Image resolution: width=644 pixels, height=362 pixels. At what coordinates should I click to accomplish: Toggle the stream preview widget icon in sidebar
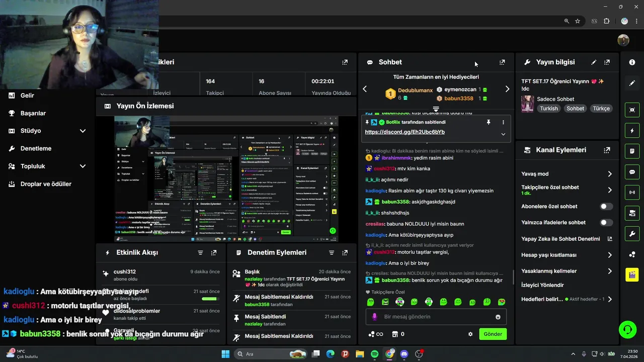632,110
